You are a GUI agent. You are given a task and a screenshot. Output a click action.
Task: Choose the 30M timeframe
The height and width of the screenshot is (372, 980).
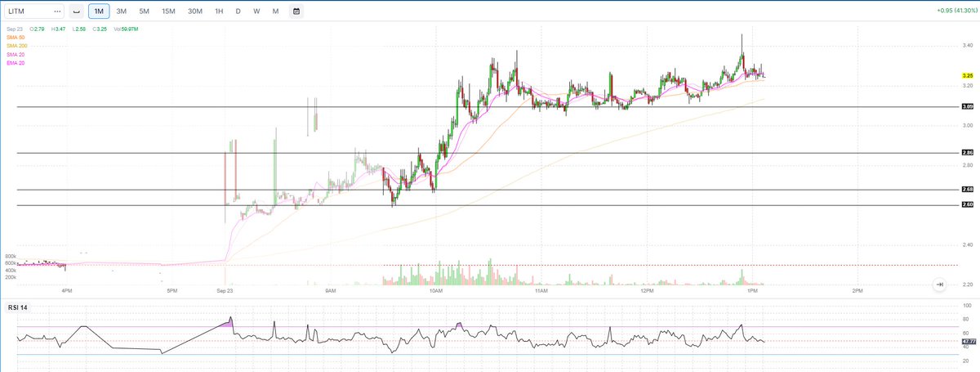[195, 11]
